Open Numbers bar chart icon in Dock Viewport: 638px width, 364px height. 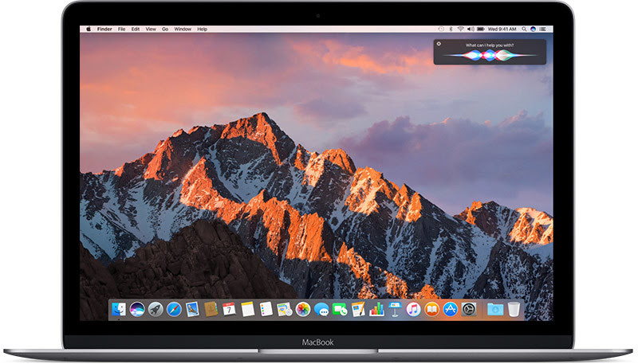click(376, 310)
